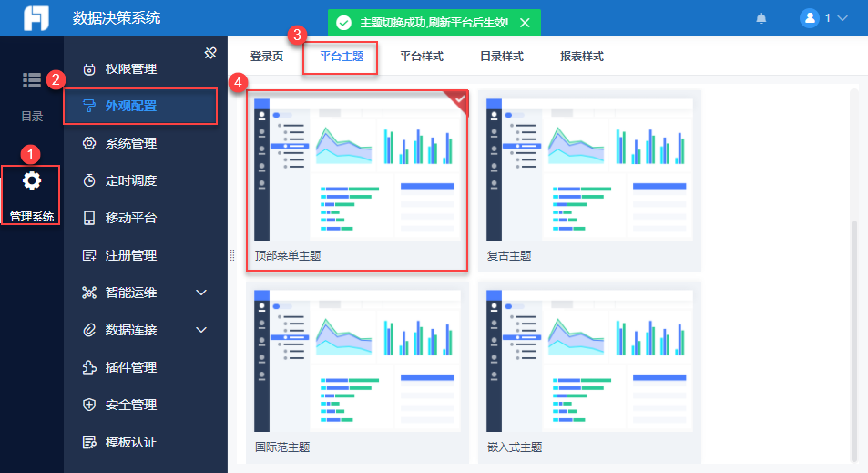
Task: Select 外观配置 in sidebar
Action: (x=140, y=106)
